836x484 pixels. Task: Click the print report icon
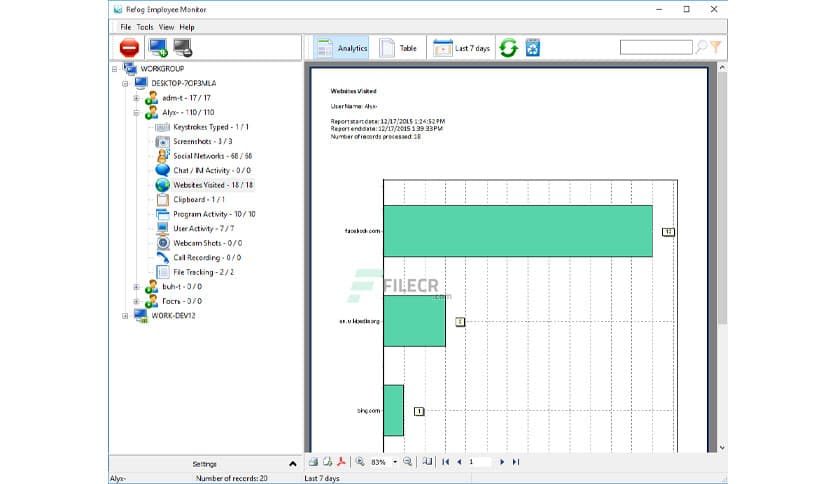tap(314, 462)
